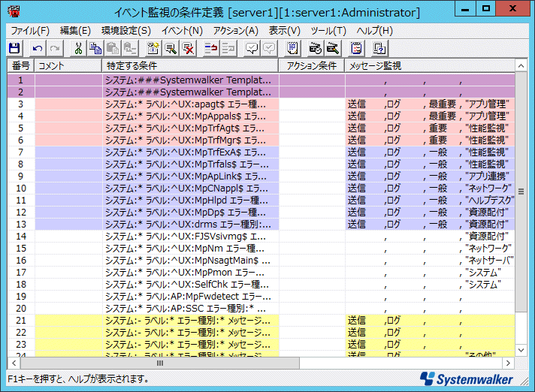Click the speech bubble comment icon
The image size is (535, 392).
(252, 48)
